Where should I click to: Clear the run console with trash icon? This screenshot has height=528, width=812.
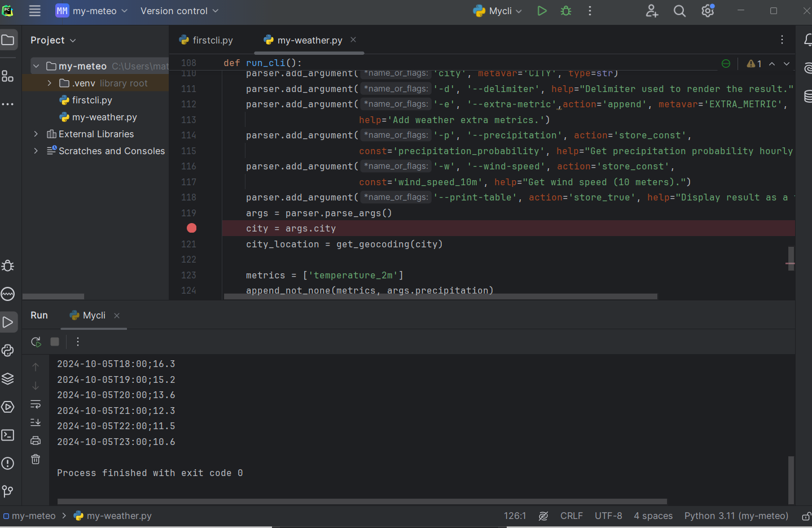pos(36,459)
